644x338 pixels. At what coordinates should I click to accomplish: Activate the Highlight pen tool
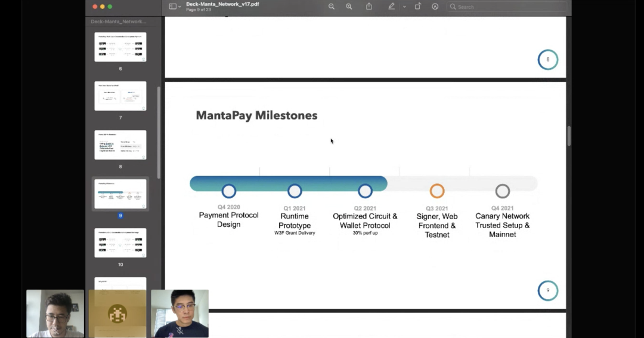[391, 6]
